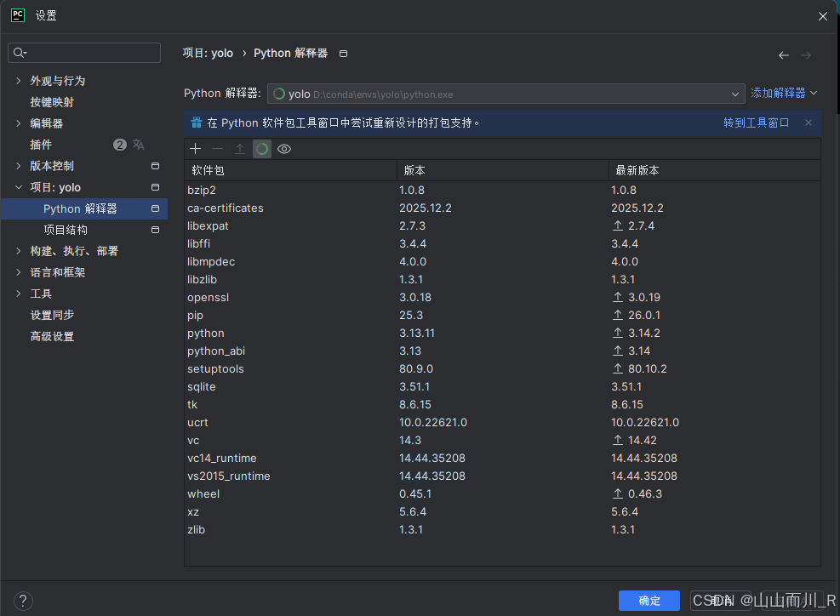
Task: Click the search magnifier icon in settings
Action: (20, 53)
